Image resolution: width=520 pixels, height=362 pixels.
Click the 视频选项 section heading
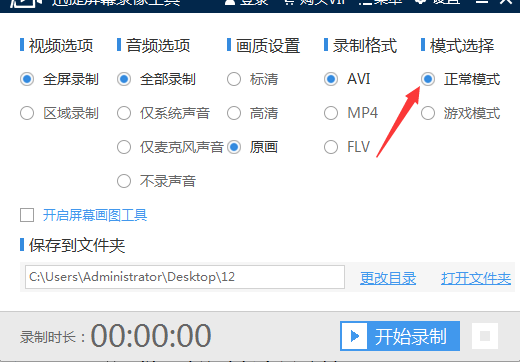[x=61, y=46]
